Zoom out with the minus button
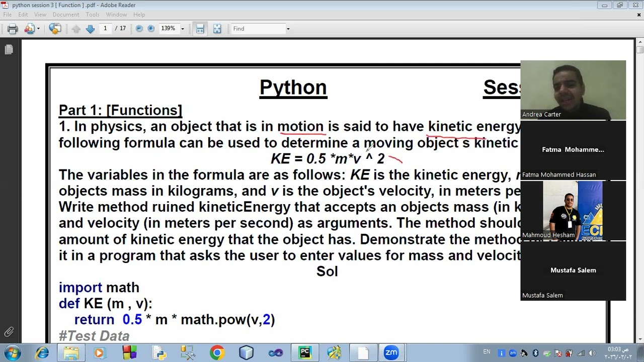 pyautogui.click(x=139, y=29)
